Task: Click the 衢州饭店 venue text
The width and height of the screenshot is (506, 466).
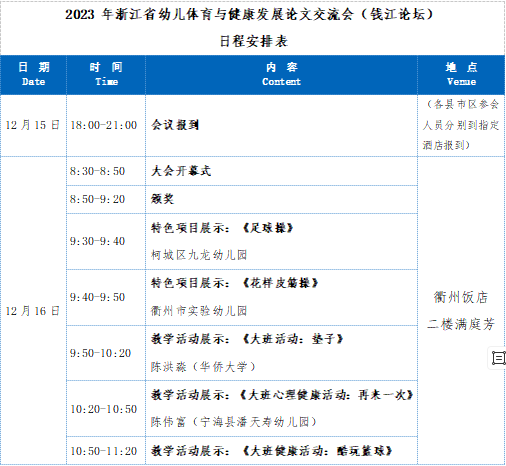Action: (x=461, y=297)
